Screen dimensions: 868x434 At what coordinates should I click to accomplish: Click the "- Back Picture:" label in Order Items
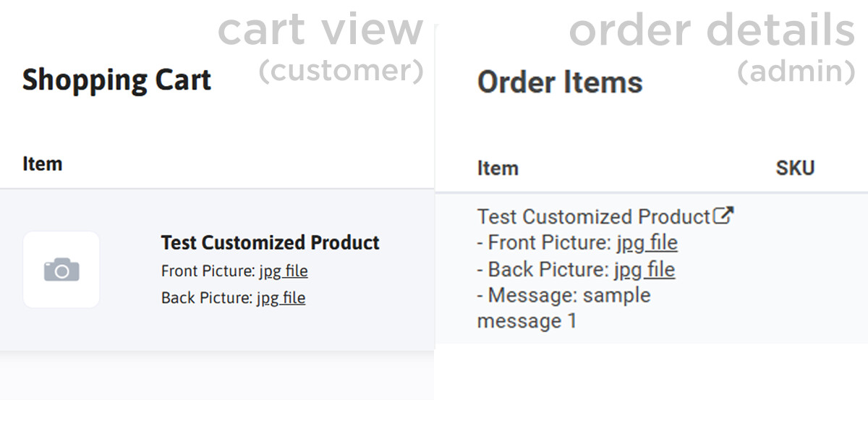coord(542,270)
